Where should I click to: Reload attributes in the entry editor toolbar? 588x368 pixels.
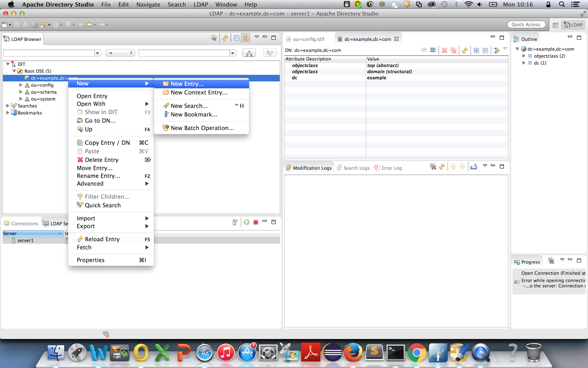point(465,50)
